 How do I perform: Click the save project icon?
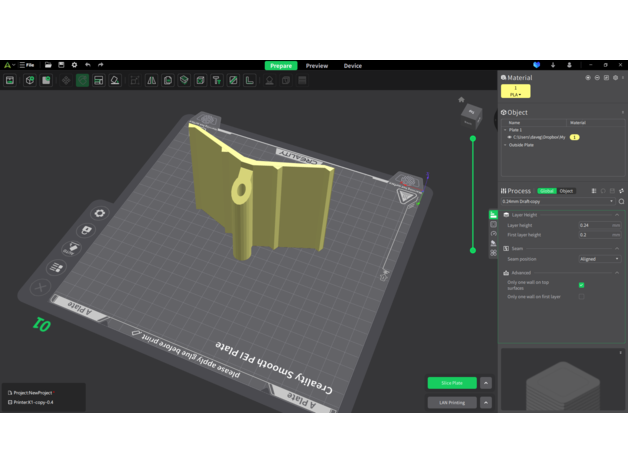(x=61, y=66)
